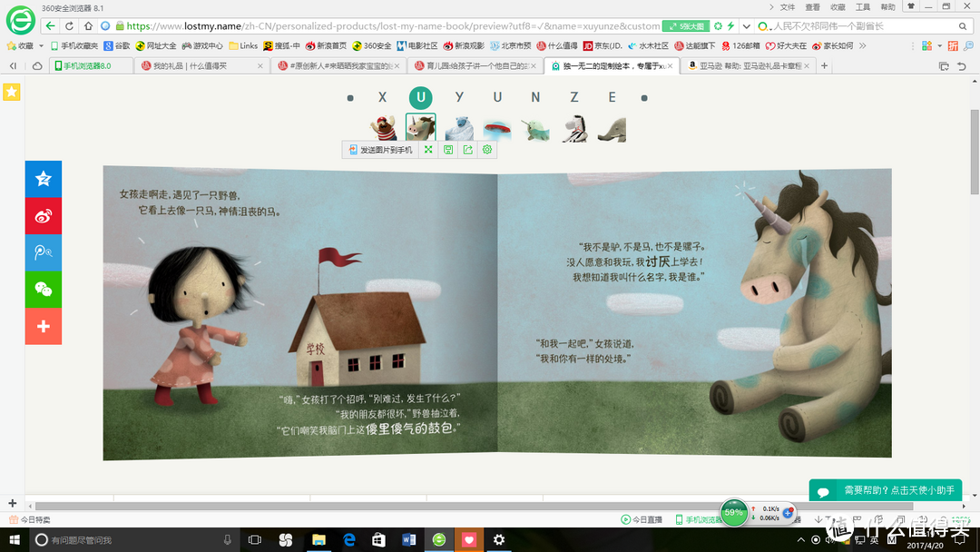Open the 查看 menu
This screenshot has width=980, height=552.
click(x=812, y=7)
